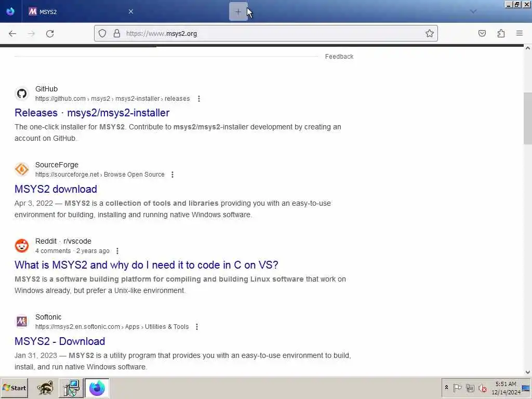This screenshot has width=532, height=399.
Task: Select the MSYS2 browser tab
Action: 82,11
